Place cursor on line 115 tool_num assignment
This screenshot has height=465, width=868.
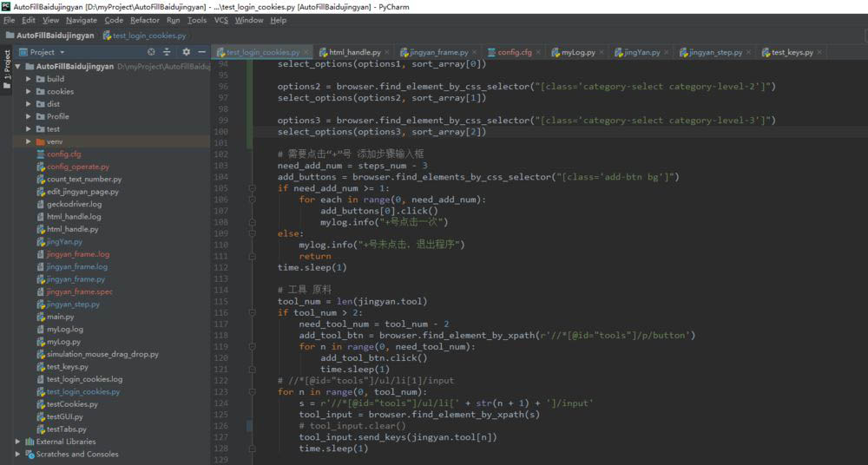click(352, 302)
